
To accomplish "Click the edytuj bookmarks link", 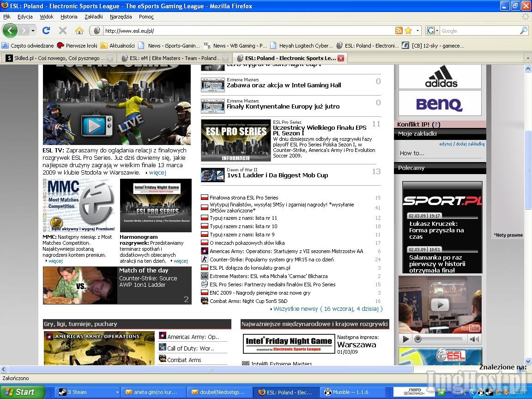I will pyautogui.click(x=446, y=144).
